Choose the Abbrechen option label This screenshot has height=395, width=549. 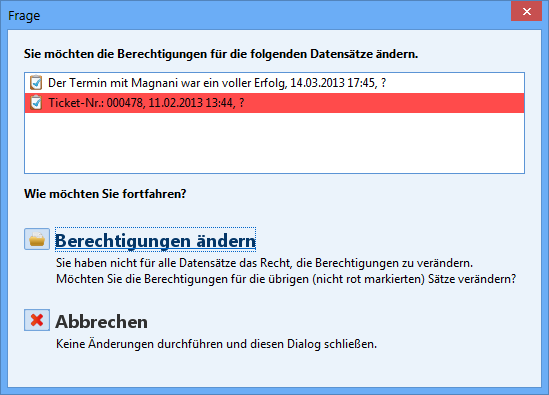pyautogui.click(x=102, y=321)
